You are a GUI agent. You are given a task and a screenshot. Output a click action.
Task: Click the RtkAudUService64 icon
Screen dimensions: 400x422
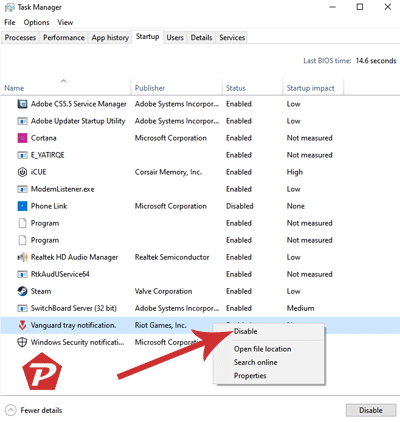(x=22, y=274)
